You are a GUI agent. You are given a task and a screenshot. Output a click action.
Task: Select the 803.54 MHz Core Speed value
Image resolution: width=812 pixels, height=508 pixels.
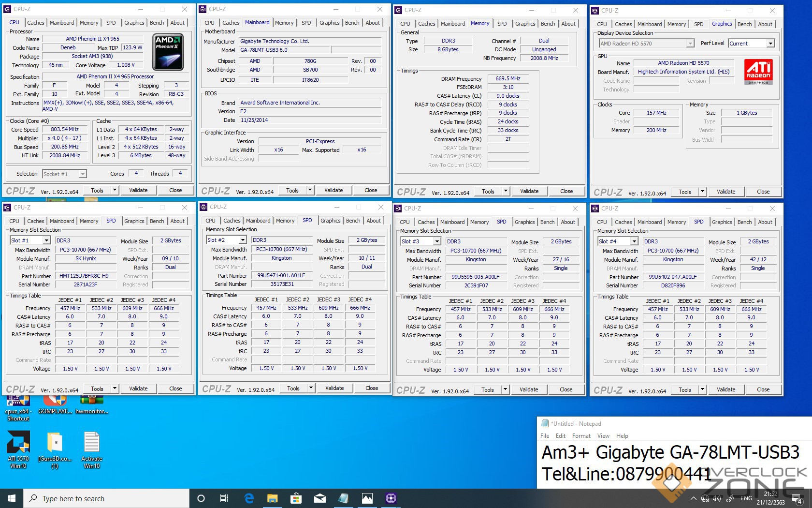65,129
